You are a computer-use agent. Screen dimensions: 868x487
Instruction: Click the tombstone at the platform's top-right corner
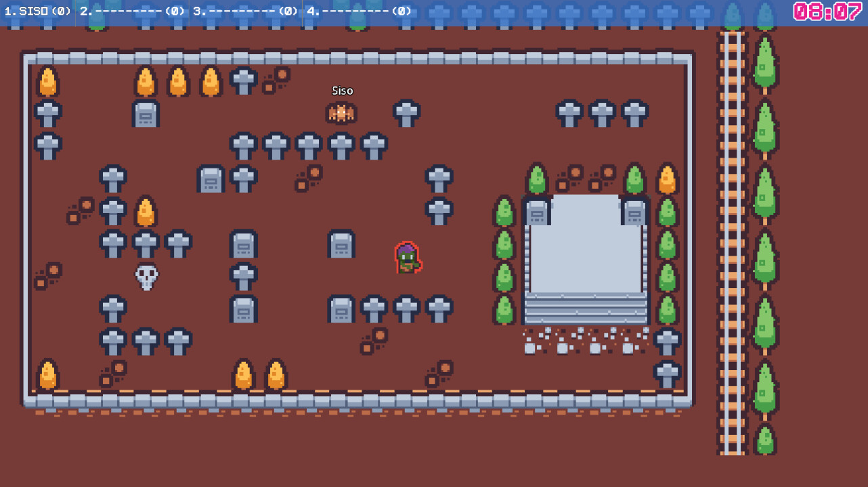coord(634,210)
